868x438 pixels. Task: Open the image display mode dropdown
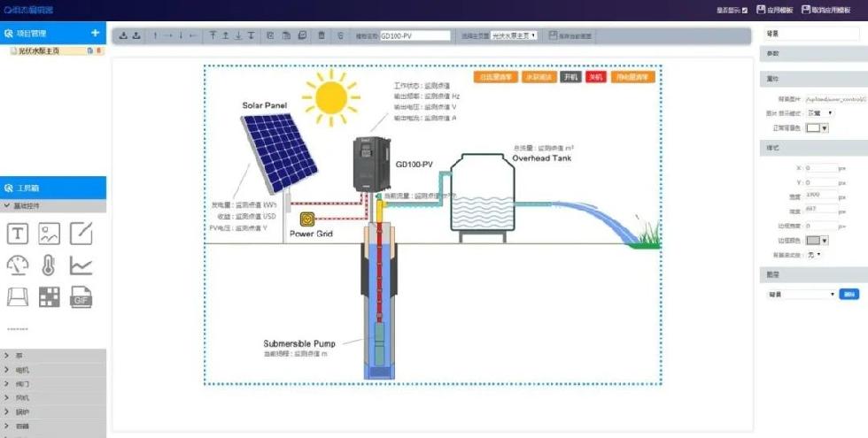coord(818,113)
